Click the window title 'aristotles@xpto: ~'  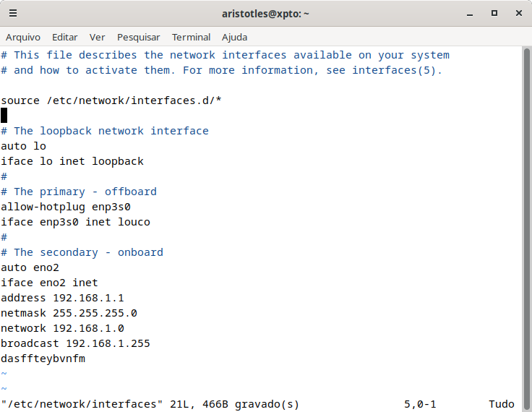[265, 14]
